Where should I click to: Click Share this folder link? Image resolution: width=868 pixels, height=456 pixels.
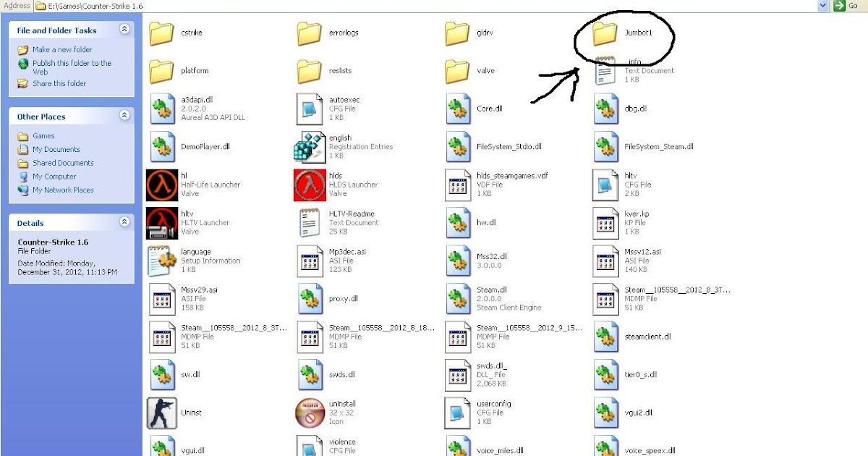point(59,83)
